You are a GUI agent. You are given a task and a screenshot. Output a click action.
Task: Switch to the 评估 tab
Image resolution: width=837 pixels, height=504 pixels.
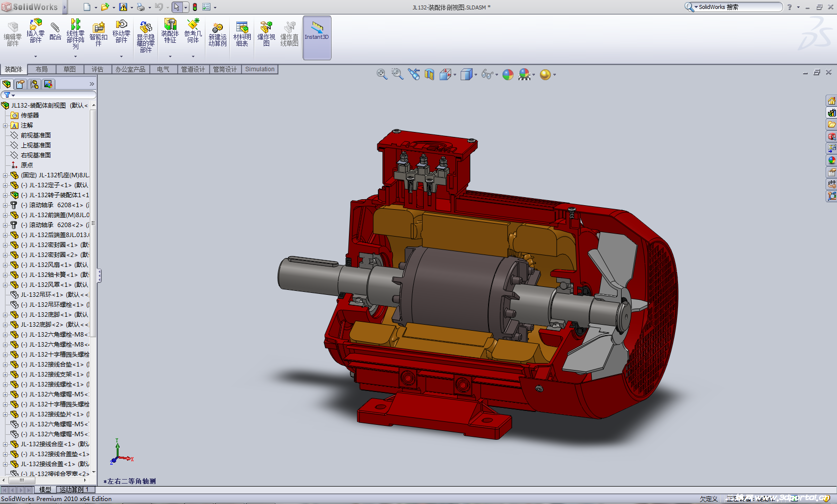(x=98, y=69)
